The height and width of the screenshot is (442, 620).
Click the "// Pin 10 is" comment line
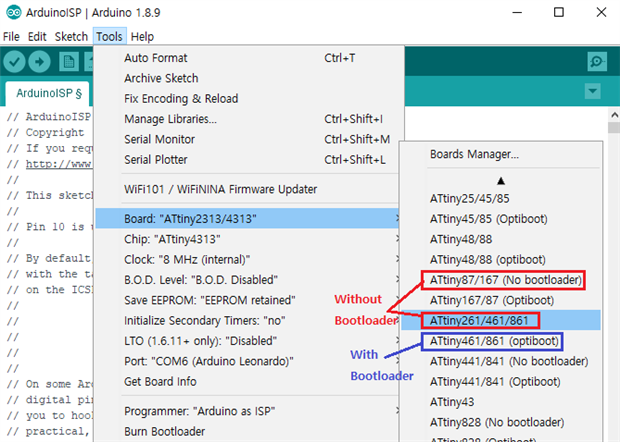pos(49,227)
